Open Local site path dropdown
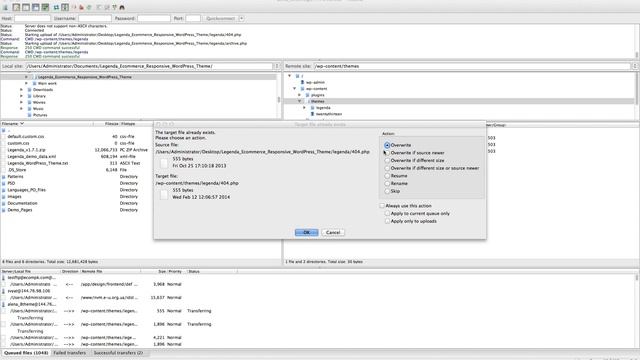The height and width of the screenshot is (360, 640). (x=277, y=66)
